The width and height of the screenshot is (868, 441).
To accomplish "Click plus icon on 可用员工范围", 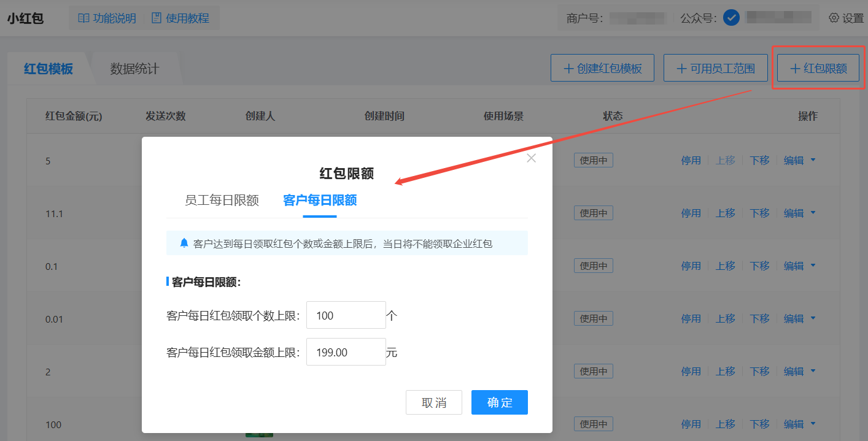I will [681, 68].
